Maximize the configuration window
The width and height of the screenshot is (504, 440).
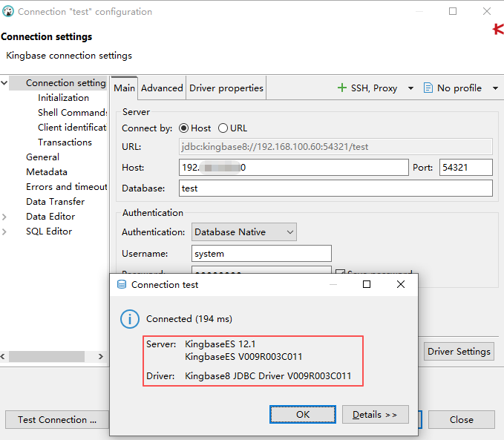453,11
